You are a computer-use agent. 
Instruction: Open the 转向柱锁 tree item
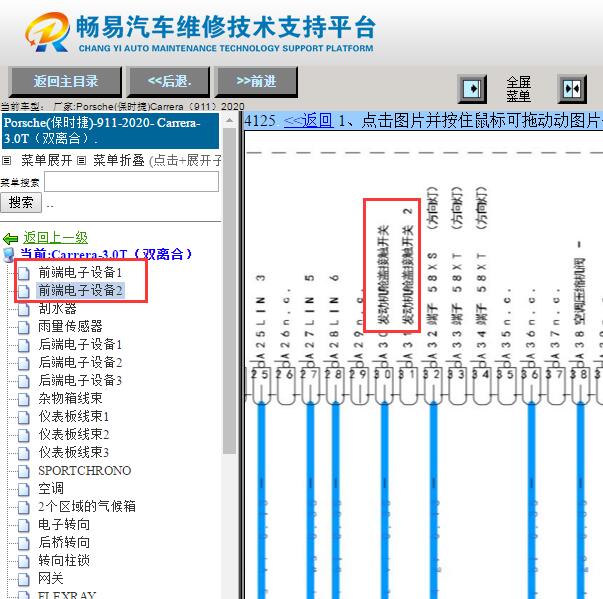pos(64,561)
